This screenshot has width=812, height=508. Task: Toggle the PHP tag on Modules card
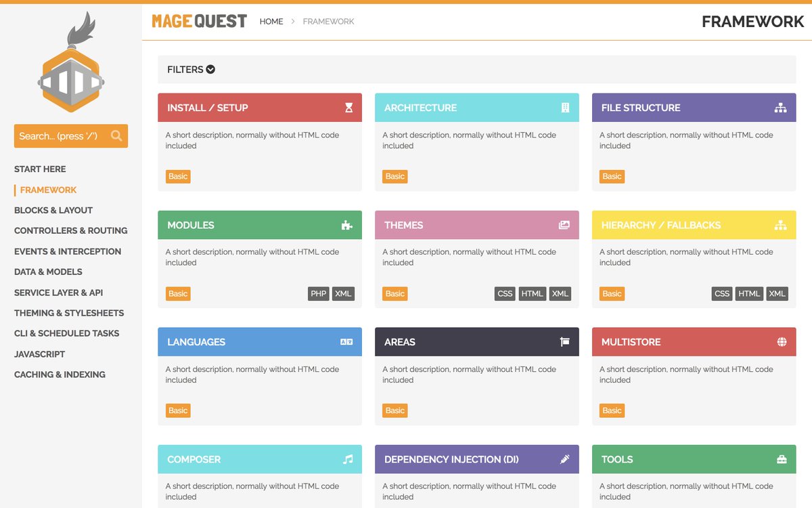click(x=318, y=293)
